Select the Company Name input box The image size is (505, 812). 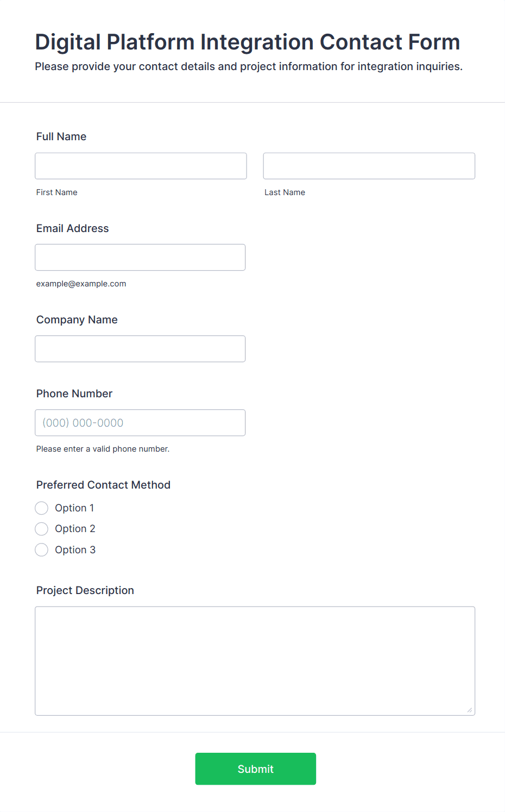click(140, 348)
